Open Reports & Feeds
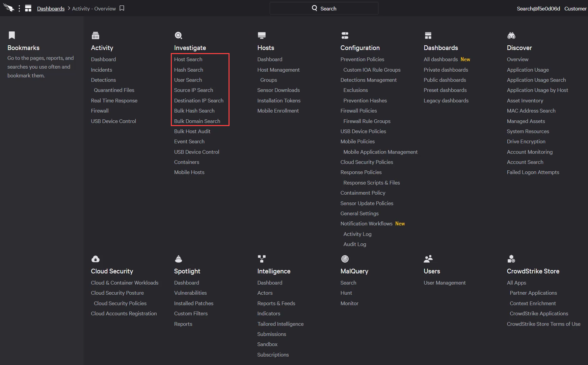The image size is (588, 365). pyautogui.click(x=276, y=303)
